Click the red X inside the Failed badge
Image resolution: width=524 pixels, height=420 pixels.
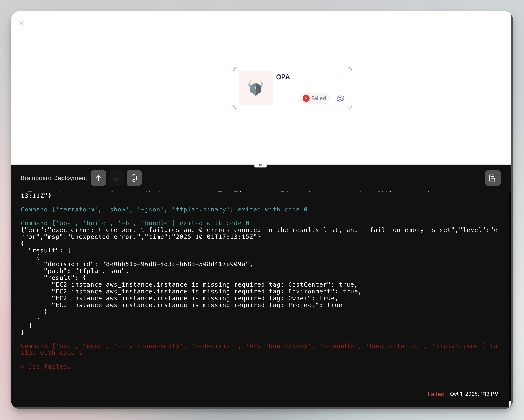(306, 98)
